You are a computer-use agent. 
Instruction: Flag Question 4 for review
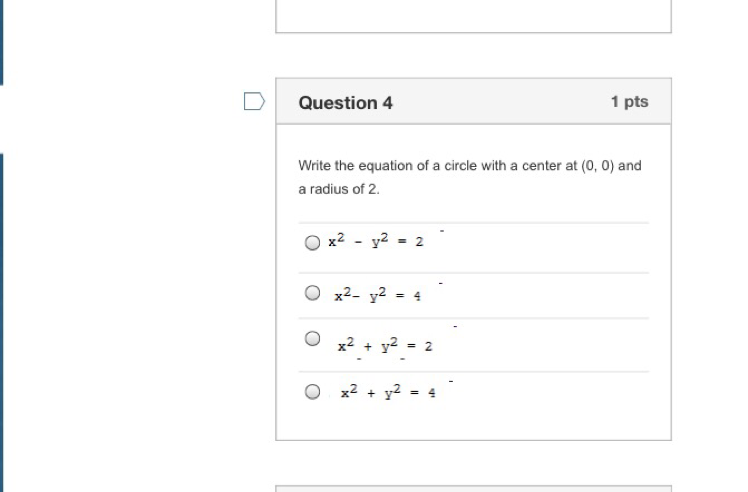click(x=254, y=101)
